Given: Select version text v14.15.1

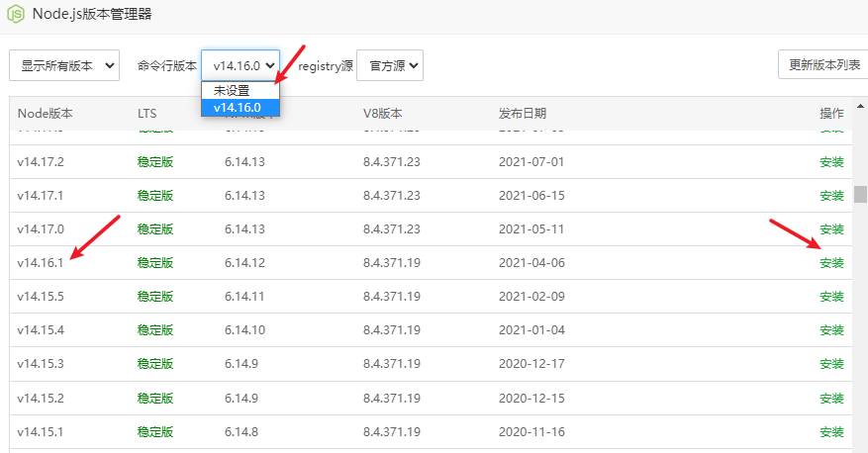Looking at the screenshot, I should tap(41, 432).
